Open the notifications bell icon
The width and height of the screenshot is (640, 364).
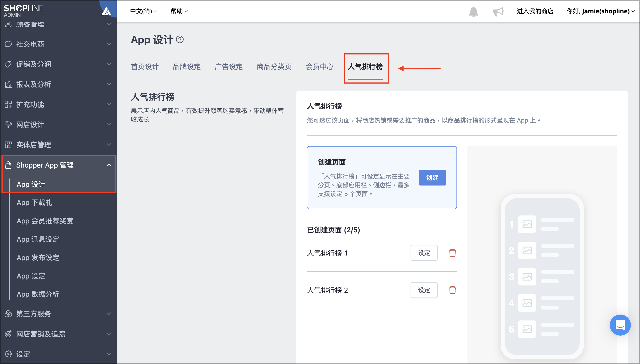[473, 12]
